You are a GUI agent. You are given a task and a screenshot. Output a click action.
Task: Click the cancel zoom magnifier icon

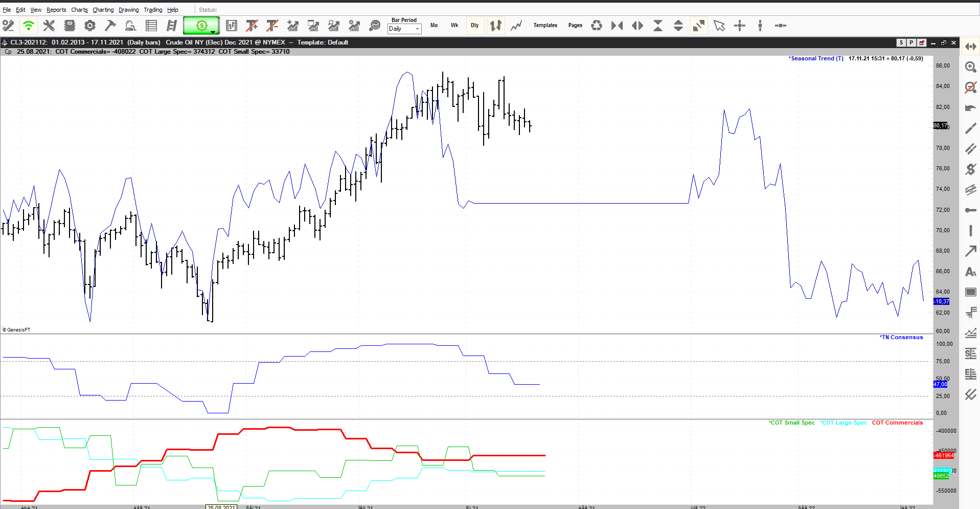click(970, 87)
